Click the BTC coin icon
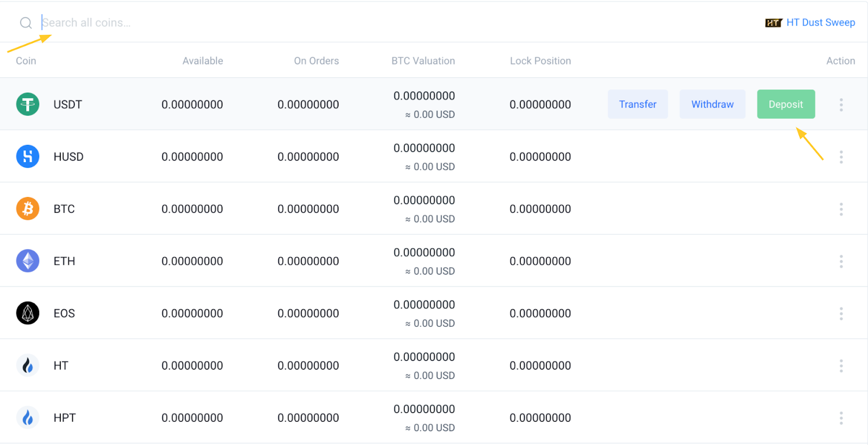Image resolution: width=868 pixels, height=445 pixels. coord(28,209)
